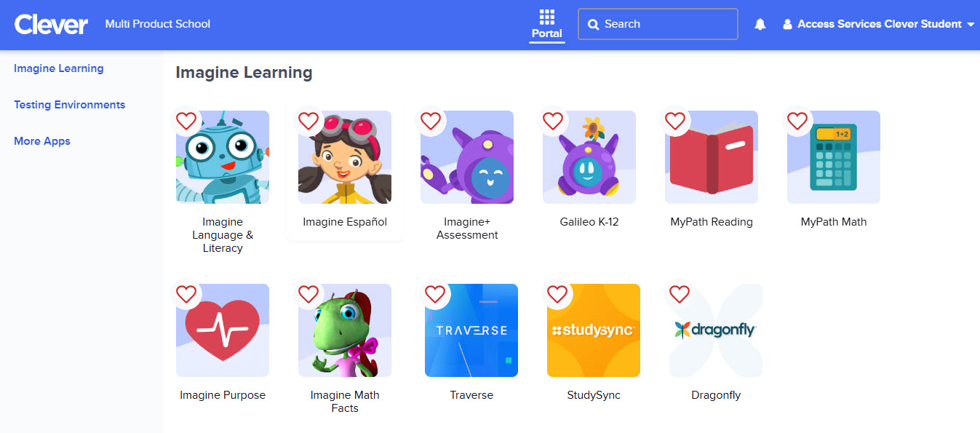Go to Imagine Learning sidebar link

point(58,68)
